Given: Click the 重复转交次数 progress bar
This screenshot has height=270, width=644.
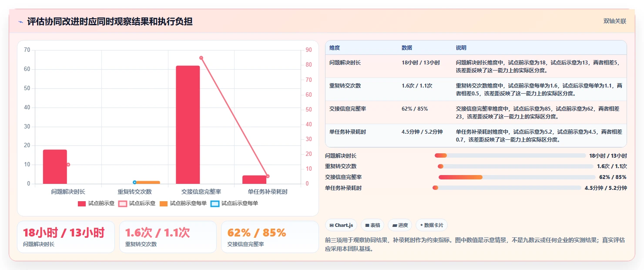Looking at the screenshot, I should point(515,166).
